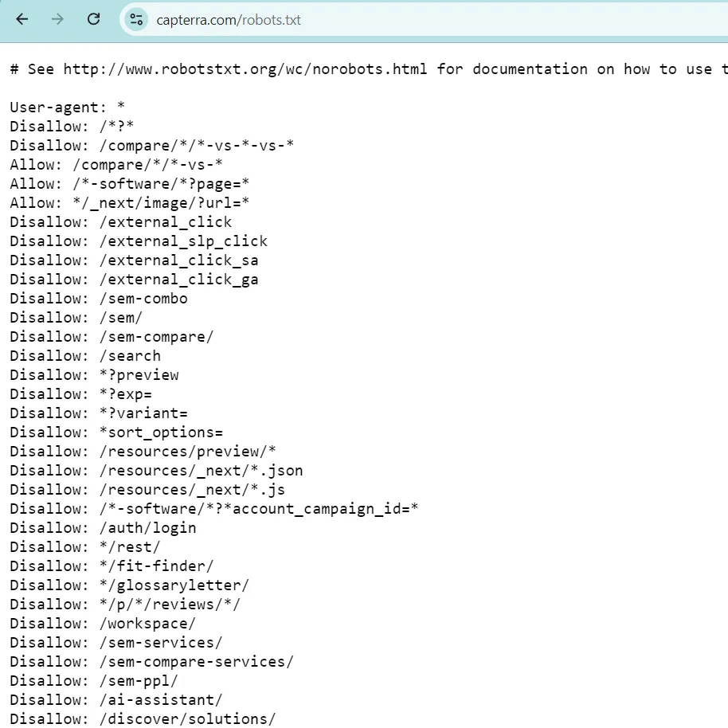Click the "Disallow: /resources/_next/*.json" line
Viewport: 728px width, 728px height.
click(156, 470)
